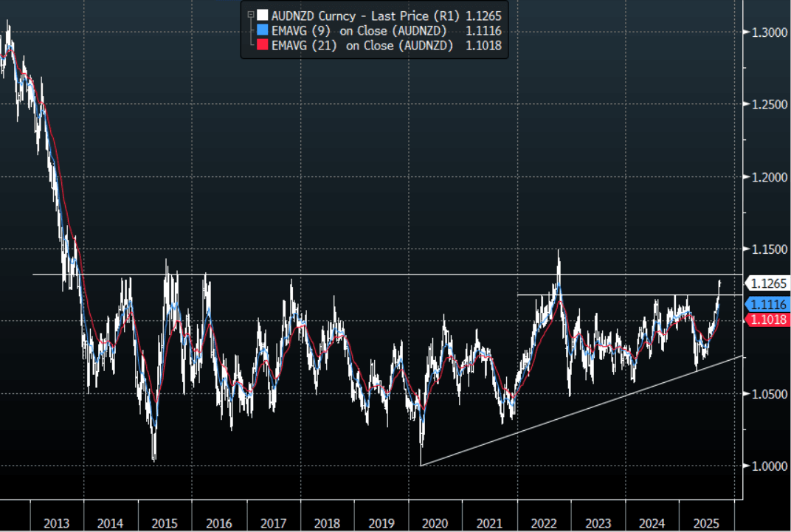
Task: Click the white AUDNZD Last Price swatch
Action: (x=263, y=15)
